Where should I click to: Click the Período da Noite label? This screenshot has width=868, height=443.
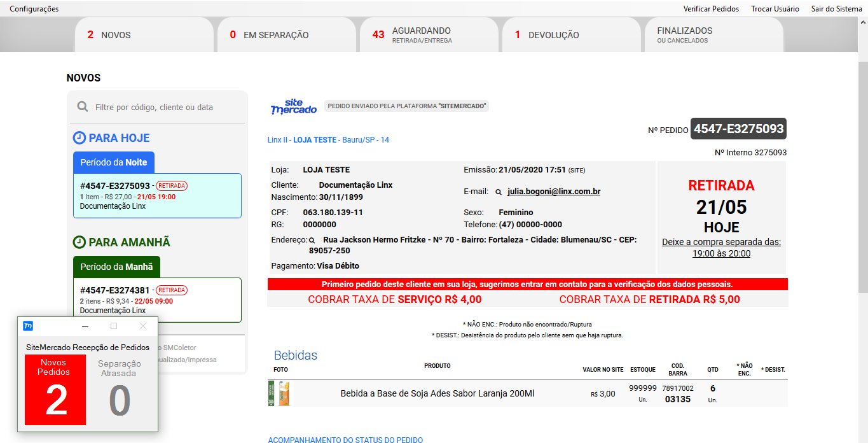pyautogui.click(x=114, y=162)
